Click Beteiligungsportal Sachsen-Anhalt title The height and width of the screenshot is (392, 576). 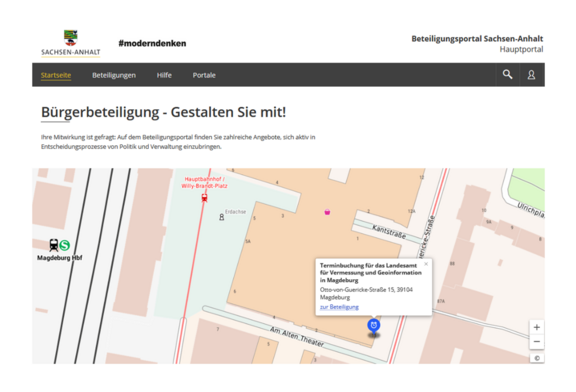477,39
